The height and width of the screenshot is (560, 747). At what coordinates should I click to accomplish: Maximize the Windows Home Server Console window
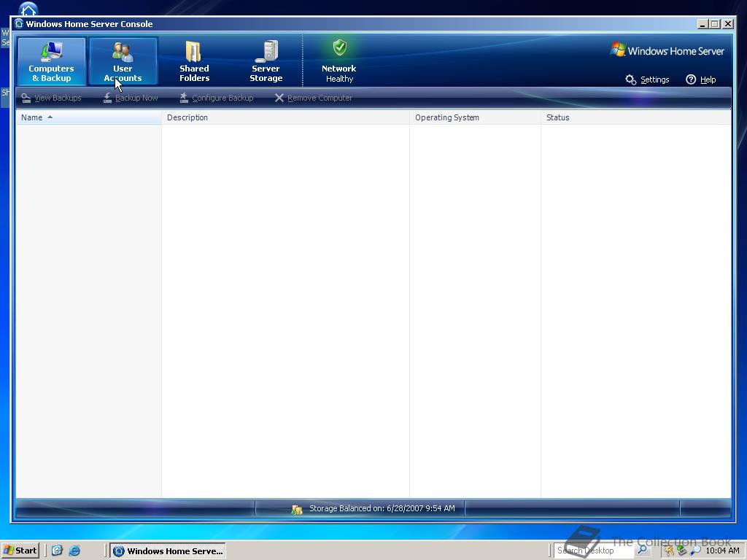pos(715,24)
